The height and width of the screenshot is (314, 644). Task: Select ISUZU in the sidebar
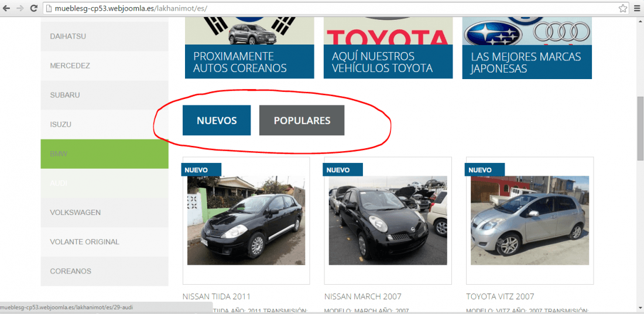104,125
